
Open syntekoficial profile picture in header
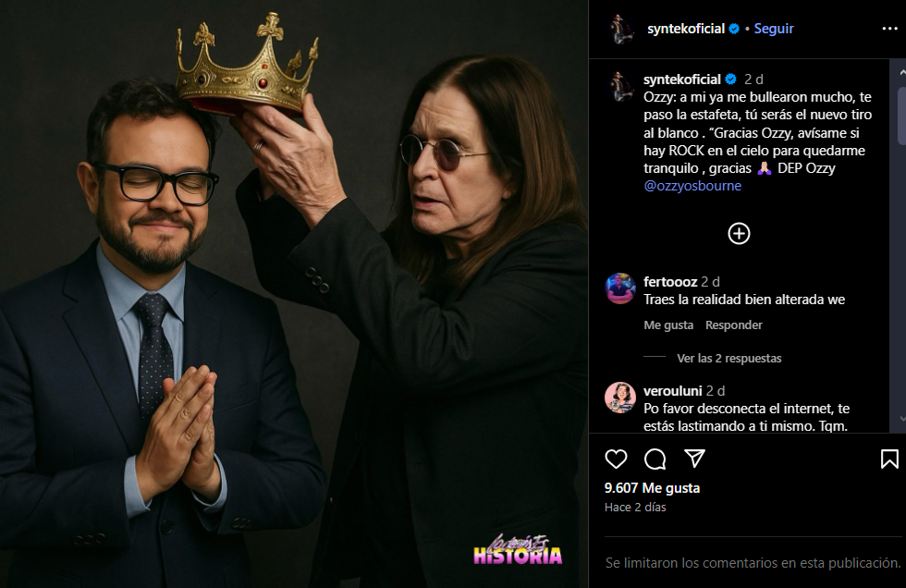622,29
